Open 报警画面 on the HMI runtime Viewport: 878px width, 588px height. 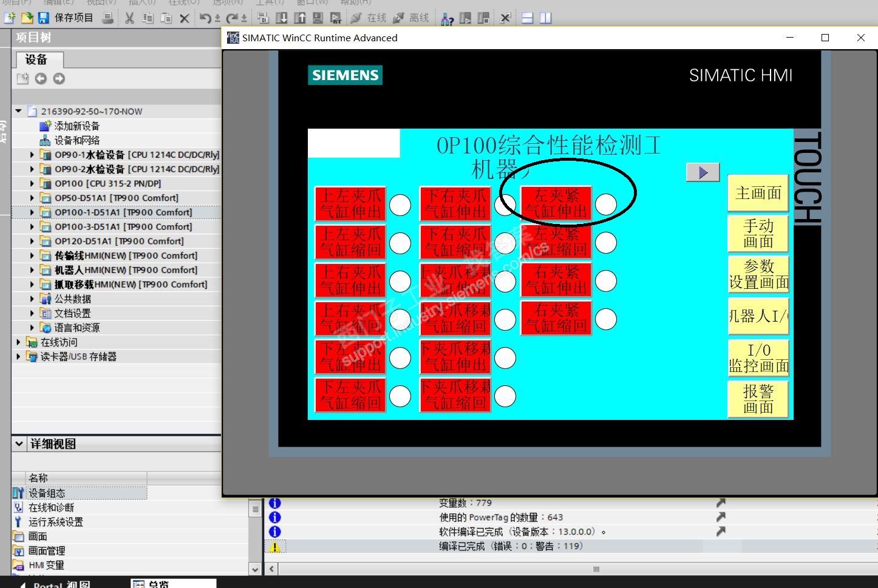tap(758, 399)
